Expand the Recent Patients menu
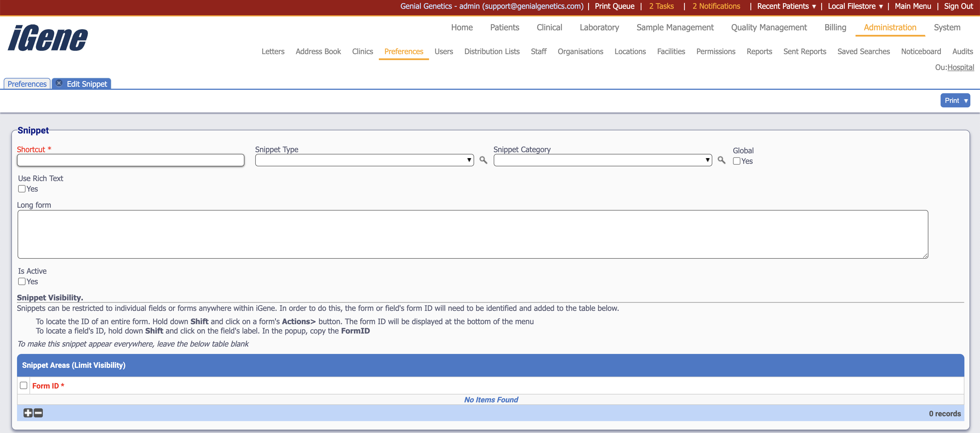 coord(786,6)
